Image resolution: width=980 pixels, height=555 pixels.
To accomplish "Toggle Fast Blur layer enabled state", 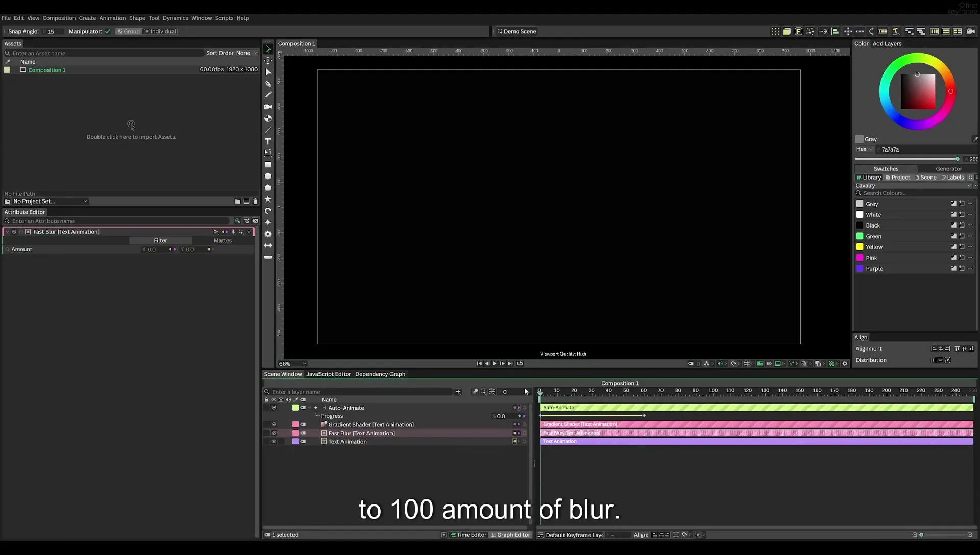I will (x=274, y=433).
